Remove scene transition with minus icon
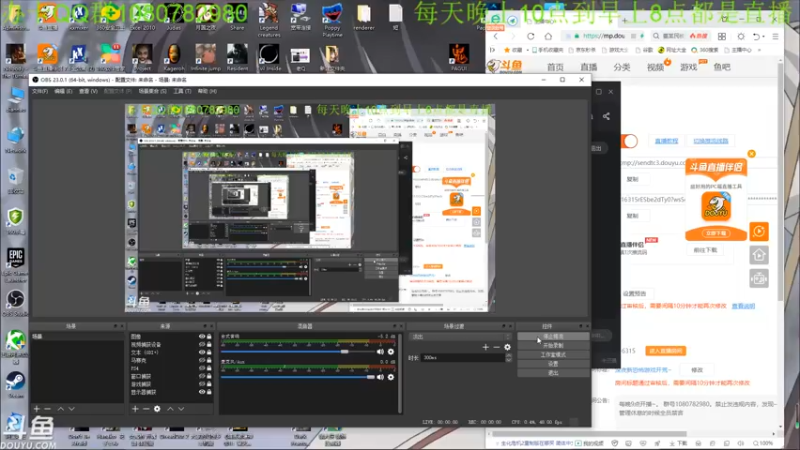Viewport: 800px width, 450px height. click(496, 347)
